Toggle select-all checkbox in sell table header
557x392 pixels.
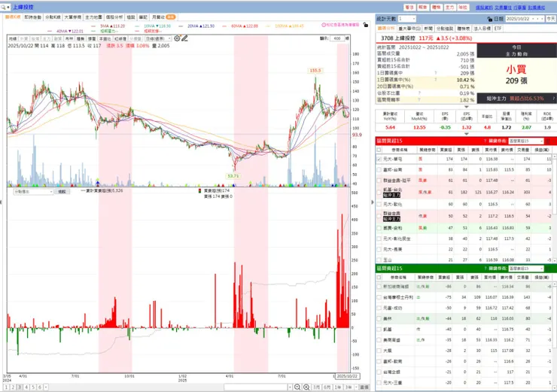(x=379, y=278)
